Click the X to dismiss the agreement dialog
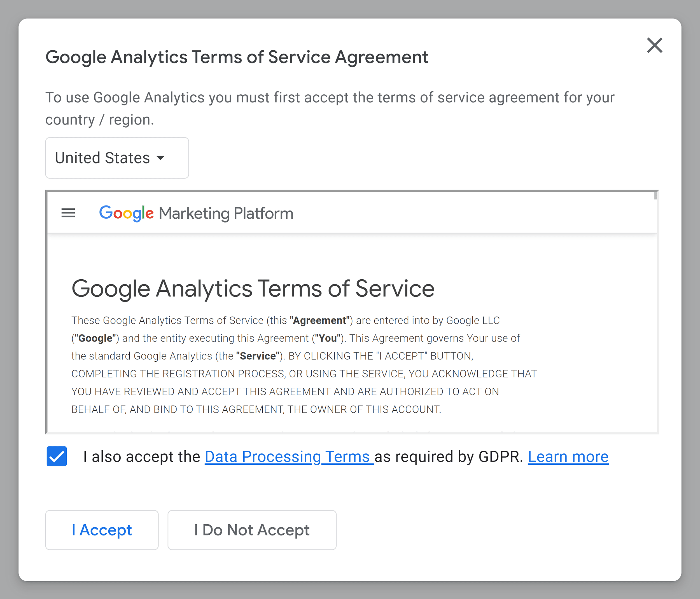700x599 pixels. pos(655,46)
